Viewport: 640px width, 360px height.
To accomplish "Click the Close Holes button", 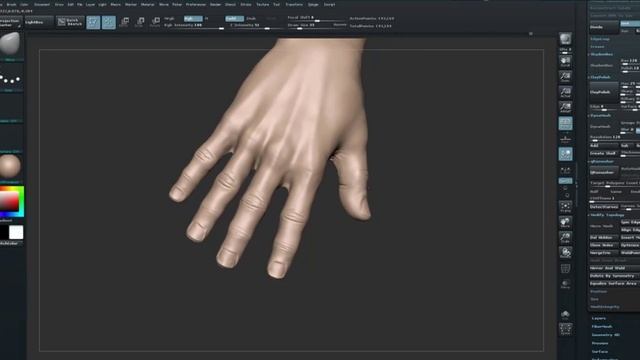I will click(x=604, y=245).
